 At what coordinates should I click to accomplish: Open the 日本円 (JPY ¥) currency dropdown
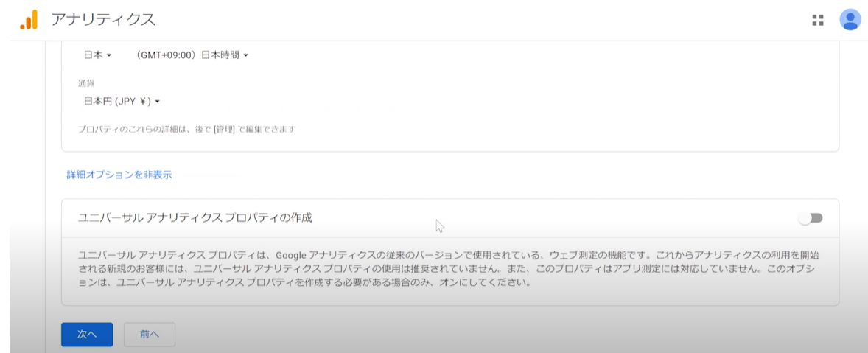coord(122,101)
